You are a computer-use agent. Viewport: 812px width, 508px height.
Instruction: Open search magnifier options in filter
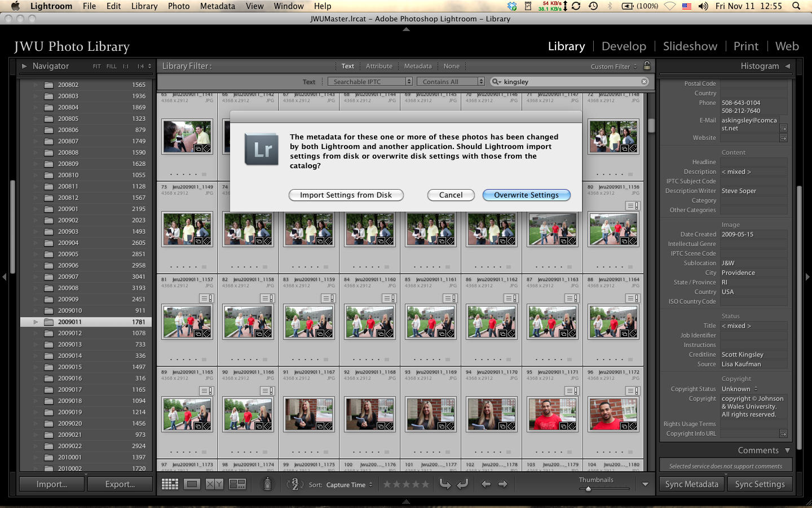pyautogui.click(x=497, y=82)
